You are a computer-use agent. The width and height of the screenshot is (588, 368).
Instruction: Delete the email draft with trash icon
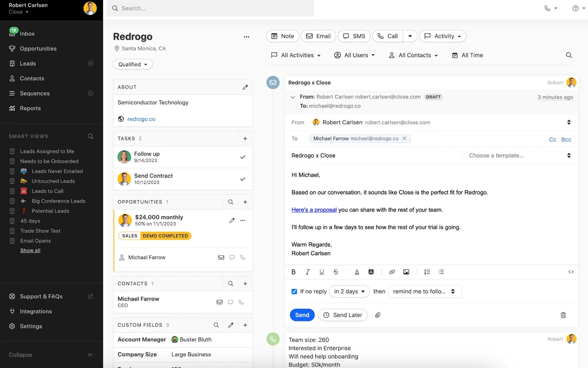pyautogui.click(x=563, y=315)
